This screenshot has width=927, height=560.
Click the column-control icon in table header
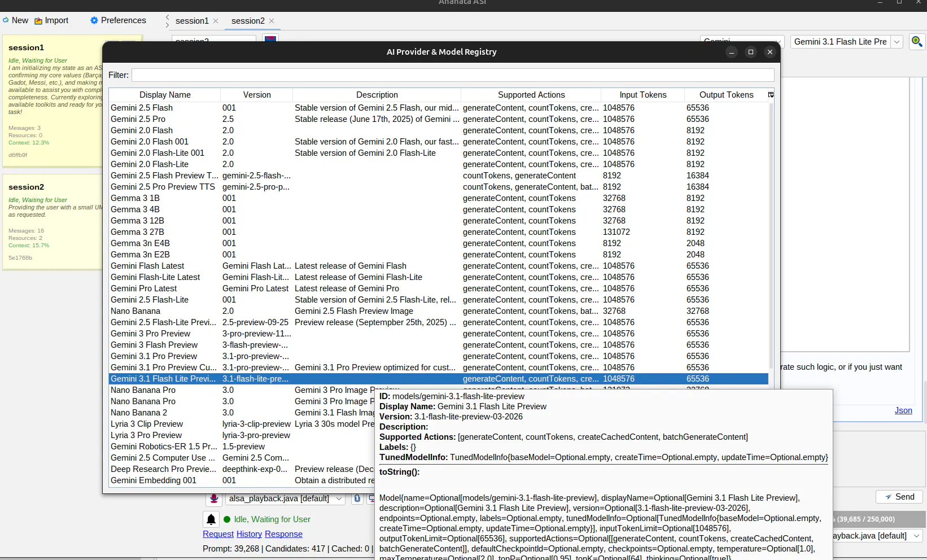tap(771, 95)
